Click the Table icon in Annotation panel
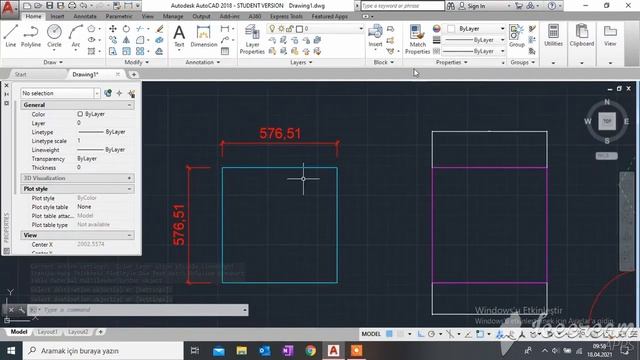The height and width of the screenshot is (360, 640). click(225, 51)
